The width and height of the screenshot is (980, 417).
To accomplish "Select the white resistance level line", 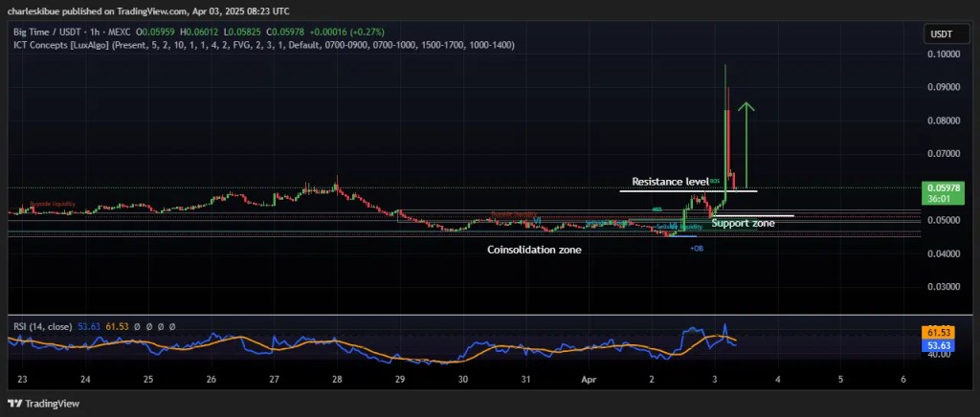I will tap(687, 190).
